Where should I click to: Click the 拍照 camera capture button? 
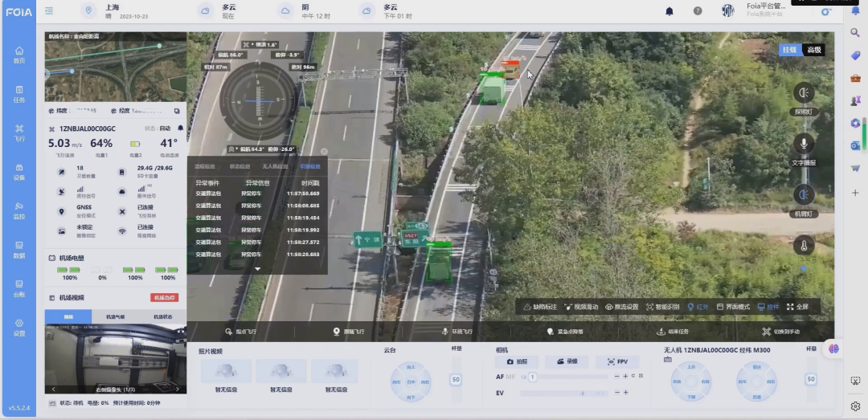click(517, 362)
